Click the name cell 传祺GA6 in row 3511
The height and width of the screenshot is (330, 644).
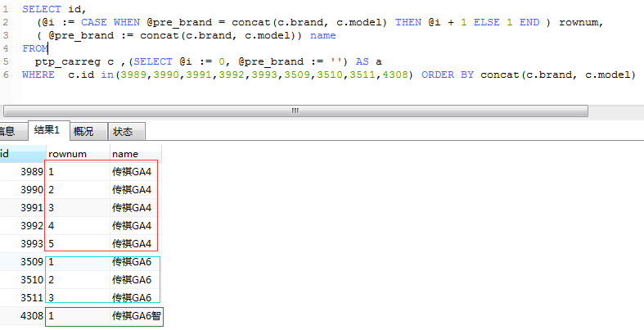point(136,297)
